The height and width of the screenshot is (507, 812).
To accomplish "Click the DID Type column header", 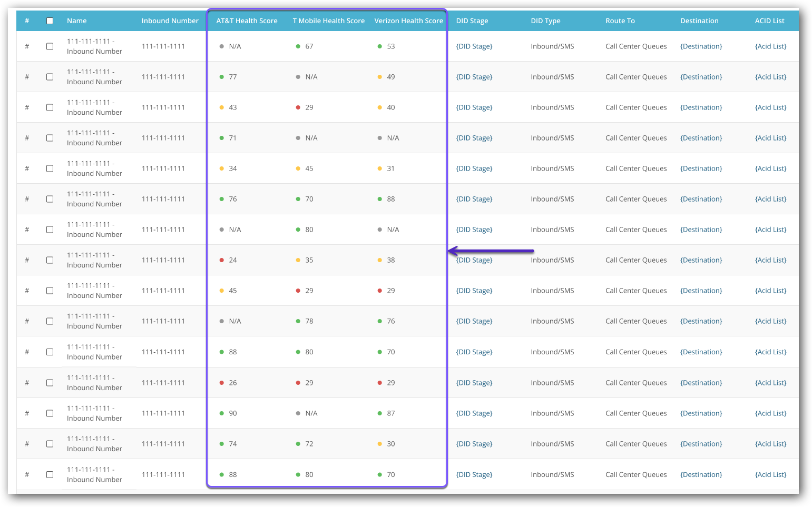I will (545, 21).
